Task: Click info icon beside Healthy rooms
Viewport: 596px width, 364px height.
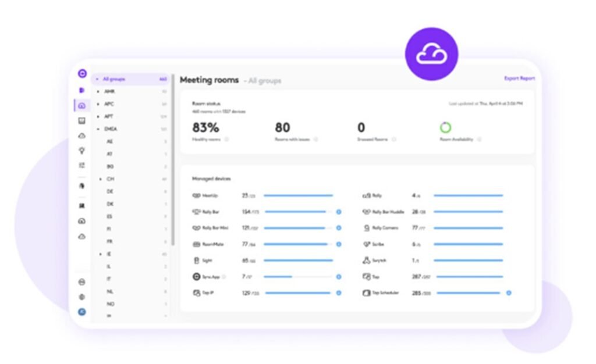Action: pyautogui.click(x=226, y=140)
